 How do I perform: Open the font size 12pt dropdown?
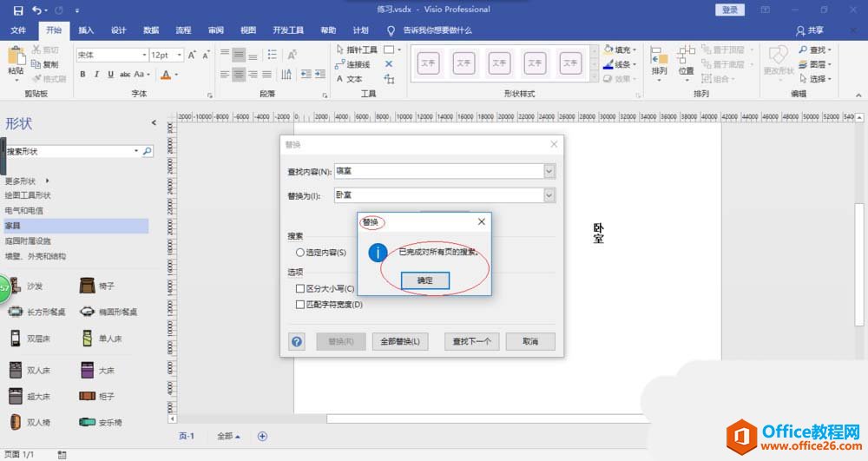click(x=180, y=55)
